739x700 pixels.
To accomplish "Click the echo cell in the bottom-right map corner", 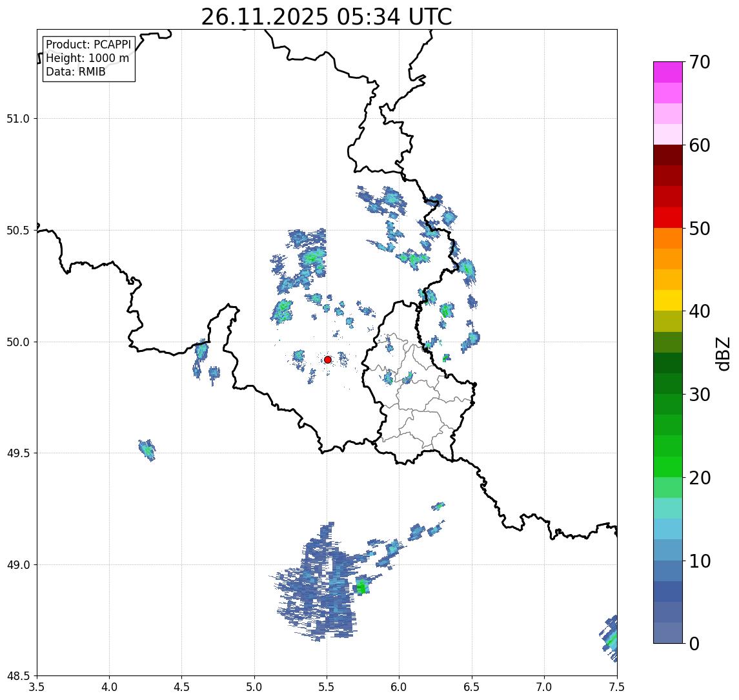I will (609, 639).
